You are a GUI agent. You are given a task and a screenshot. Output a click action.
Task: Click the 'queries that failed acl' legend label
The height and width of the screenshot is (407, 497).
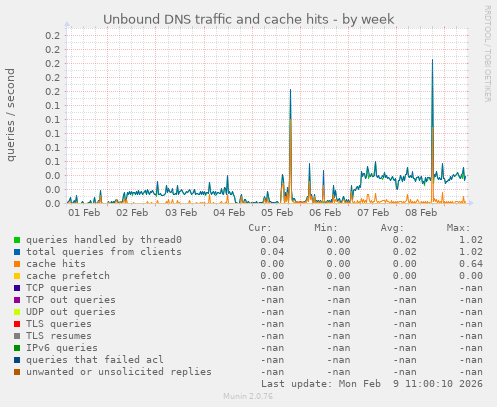click(x=95, y=360)
